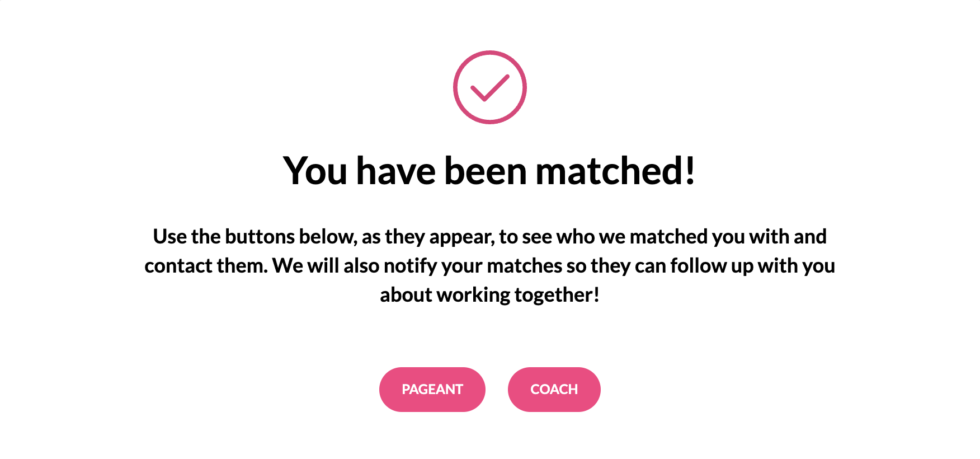Screen dimensions: 980x459
Task: Click the "about working together!" text line
Action: click(x=489, y=295)
